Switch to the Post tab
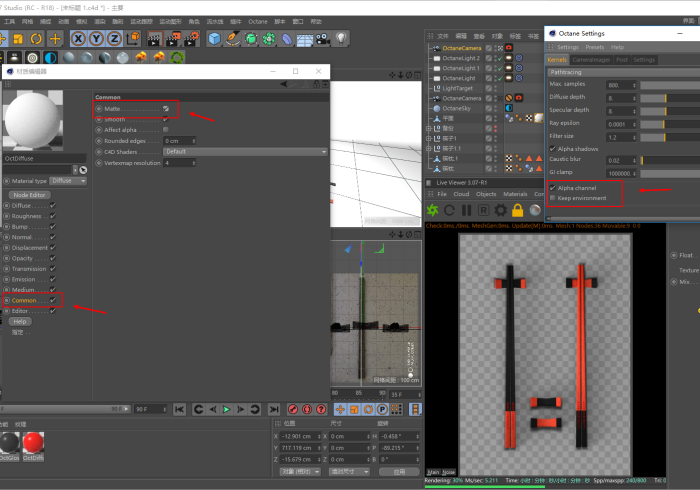Image resolution: width=700 pixels, height=490 pixels. [621, 60]
